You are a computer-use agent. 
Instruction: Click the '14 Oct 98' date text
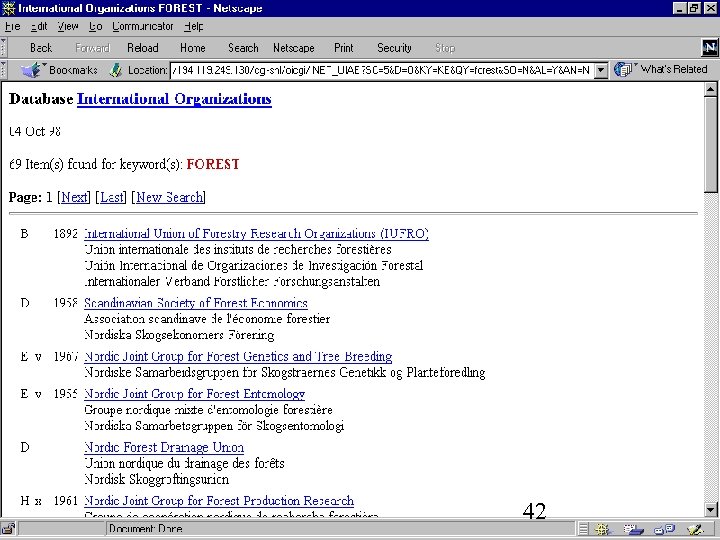(x=35, y=132)
